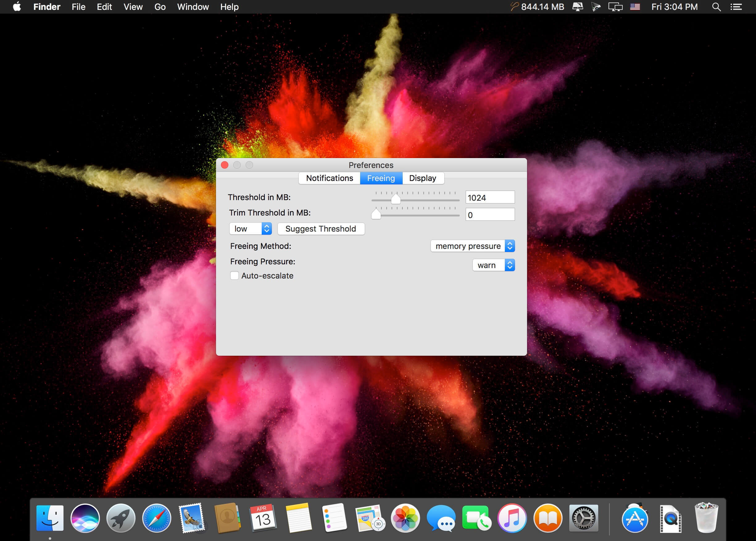756x541 pixels.
Task: Open the Freeing Pressure warn dropdown
Action: (493, 265)
